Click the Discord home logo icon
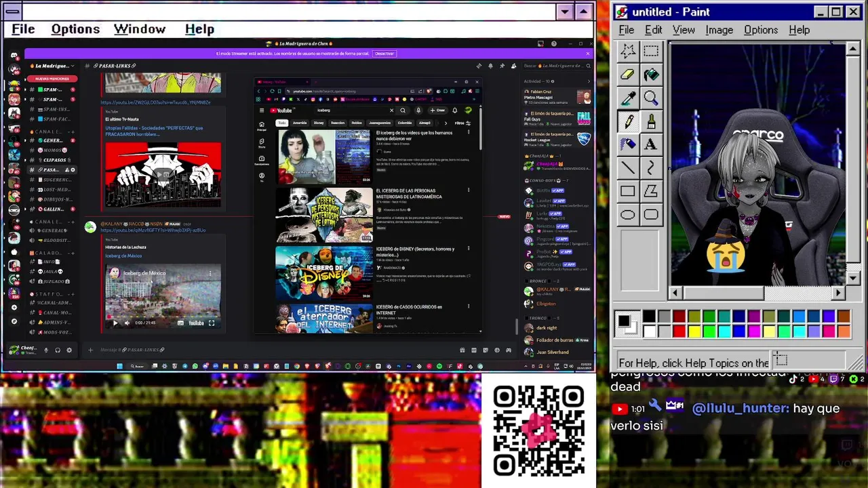 click(14, 55)
